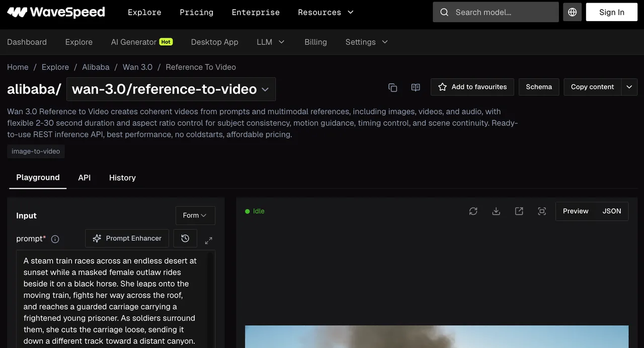644x348 pixels.
Task: Open Desktop App in the sub navigation
Action: (215, 42)
